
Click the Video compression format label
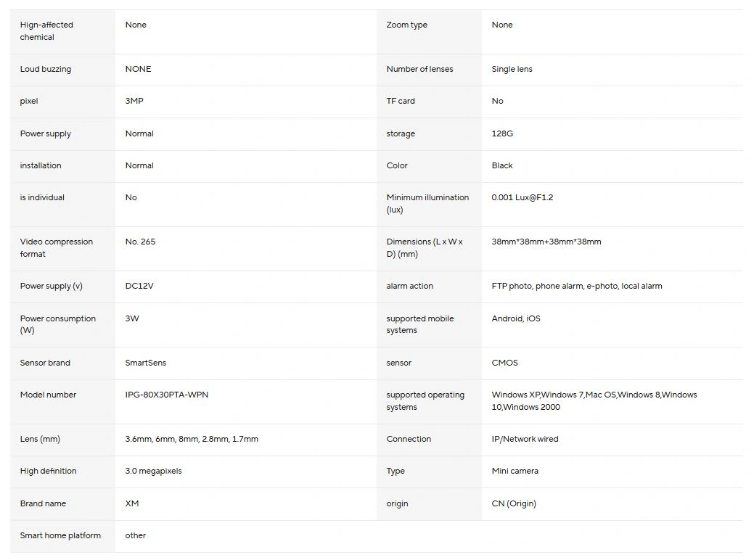click(x=57, y=248)
